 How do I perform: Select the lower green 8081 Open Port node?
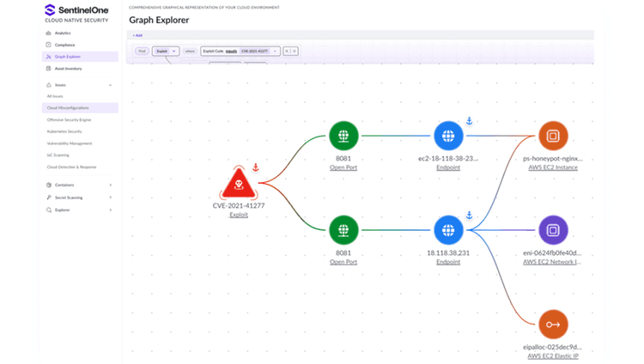[x=343, y=230]
